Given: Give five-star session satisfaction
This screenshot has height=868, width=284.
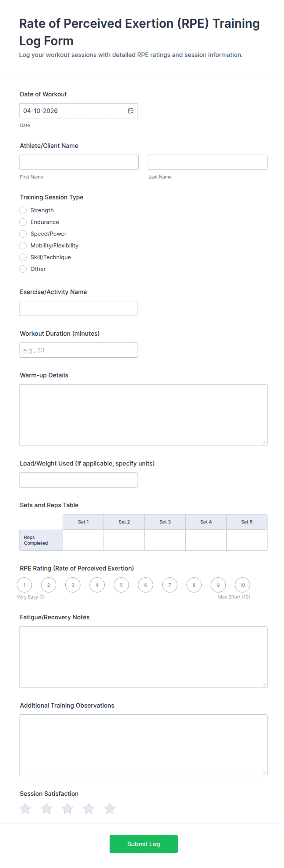Looking at the screenshot, I should [110, 808].
